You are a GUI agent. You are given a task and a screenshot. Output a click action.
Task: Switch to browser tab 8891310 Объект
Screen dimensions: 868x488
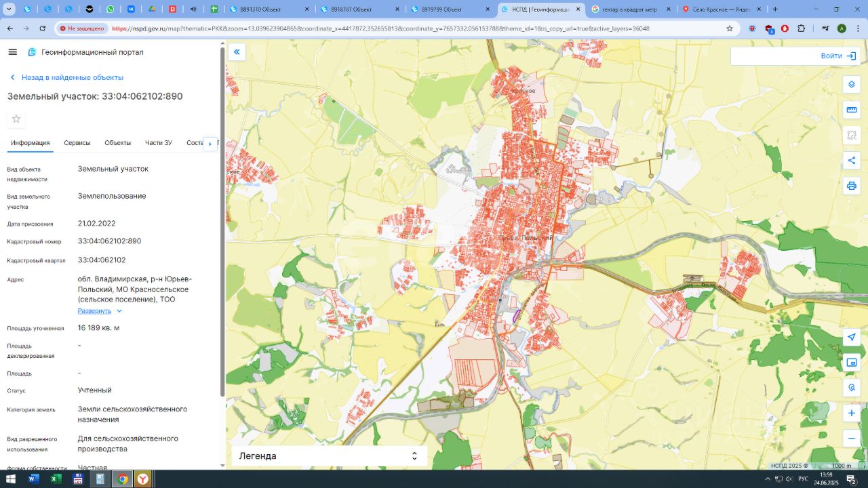point(269,9)
